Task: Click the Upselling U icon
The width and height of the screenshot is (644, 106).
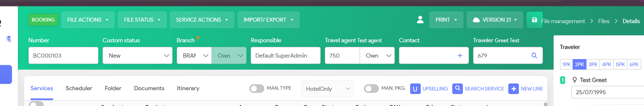Action: pyautogui.click(x=415, y=89)
